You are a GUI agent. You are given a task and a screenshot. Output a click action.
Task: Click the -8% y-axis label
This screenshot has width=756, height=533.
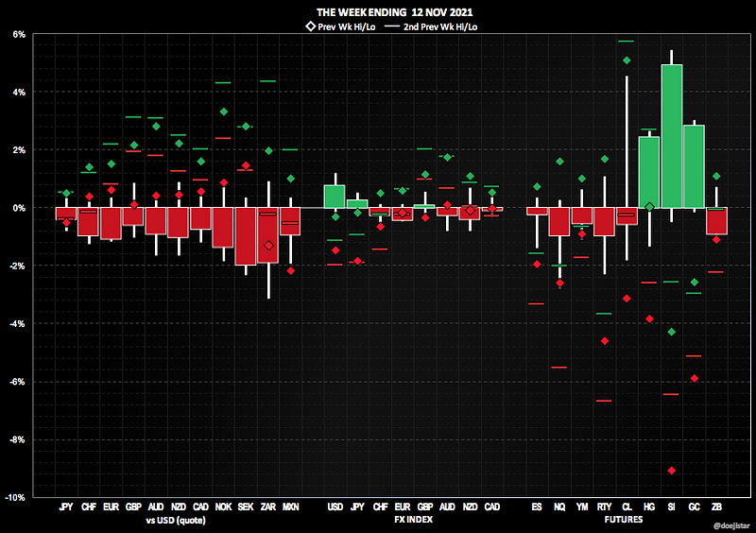click(x=17, y=439)
